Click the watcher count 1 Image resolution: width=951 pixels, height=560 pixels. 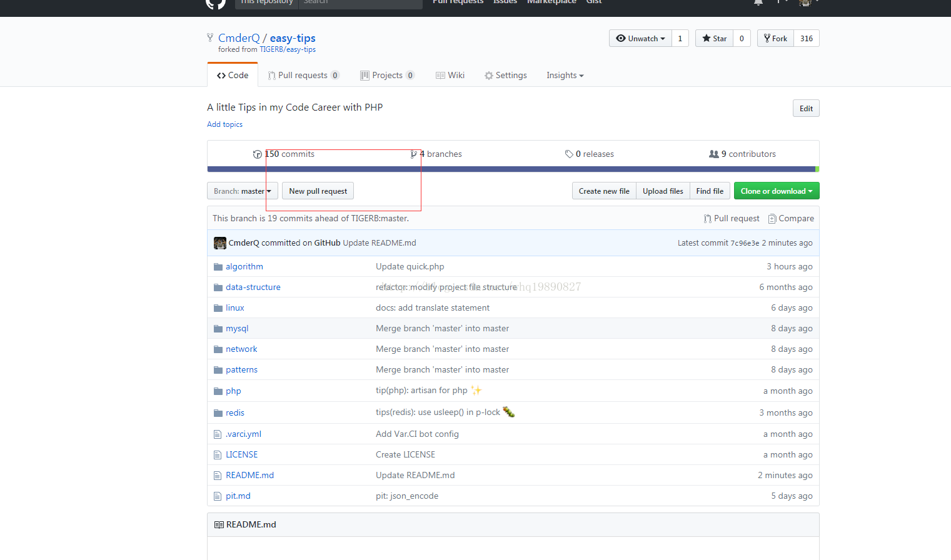tap(680, 39)
